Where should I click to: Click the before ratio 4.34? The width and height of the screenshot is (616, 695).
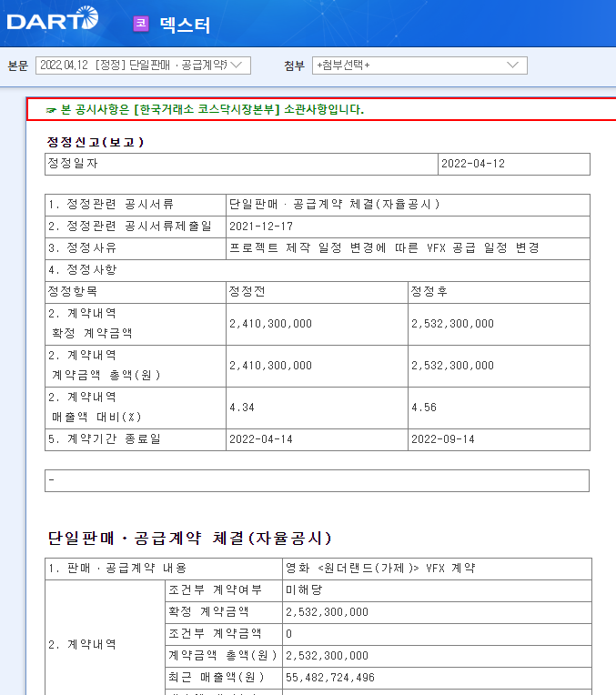242,408
